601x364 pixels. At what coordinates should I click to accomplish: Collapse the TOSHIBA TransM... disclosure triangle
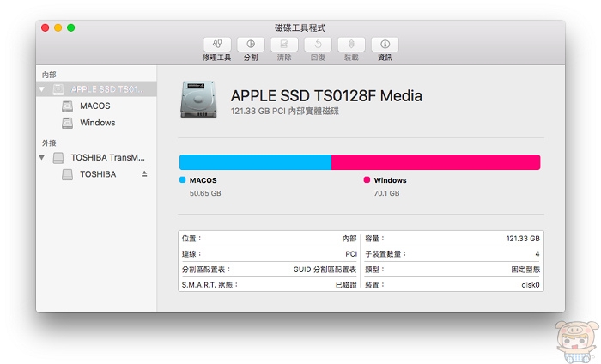tap(42, 157)
